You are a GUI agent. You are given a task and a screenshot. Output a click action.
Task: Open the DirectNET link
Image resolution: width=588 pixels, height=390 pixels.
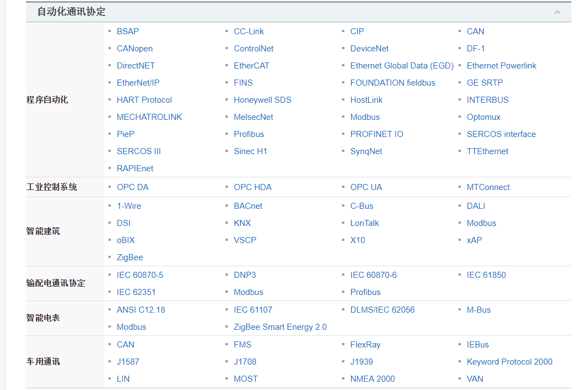136,66
